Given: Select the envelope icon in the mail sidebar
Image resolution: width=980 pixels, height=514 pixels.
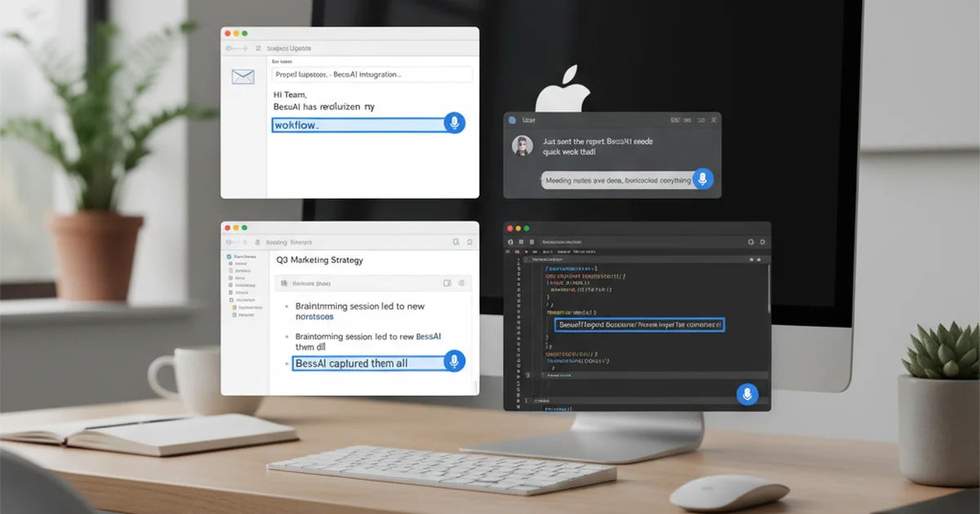Looking at the screenshot, I should pyautogui.click(x=243, y=78).
